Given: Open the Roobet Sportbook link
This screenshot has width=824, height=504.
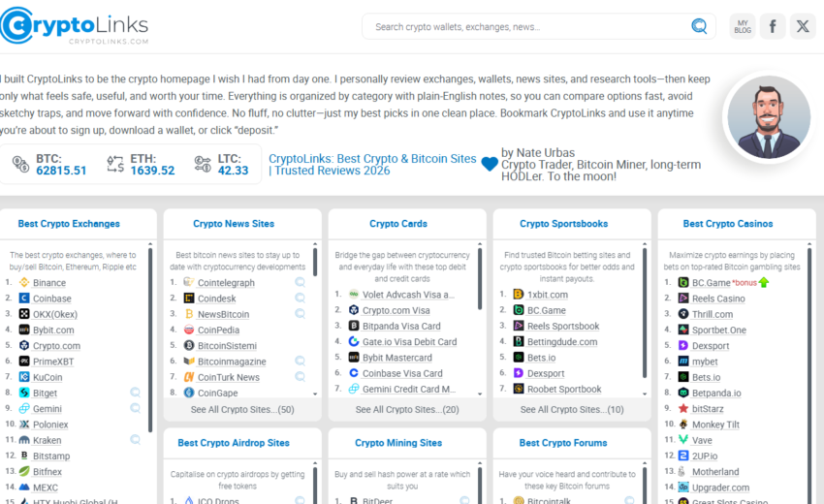Looking at the screenshot, I should pyautogui.click(x=564, y=390).
